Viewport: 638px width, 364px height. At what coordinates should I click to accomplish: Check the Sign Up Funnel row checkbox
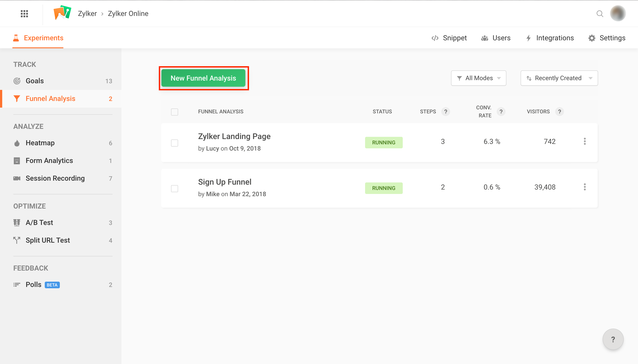click(x=175, y=188)
